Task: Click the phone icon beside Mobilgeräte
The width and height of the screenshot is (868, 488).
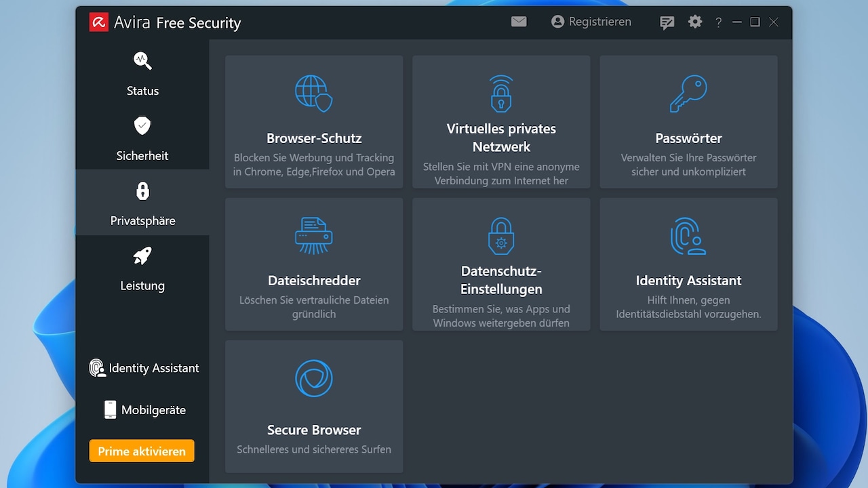Action: click(x=110, y=409)
